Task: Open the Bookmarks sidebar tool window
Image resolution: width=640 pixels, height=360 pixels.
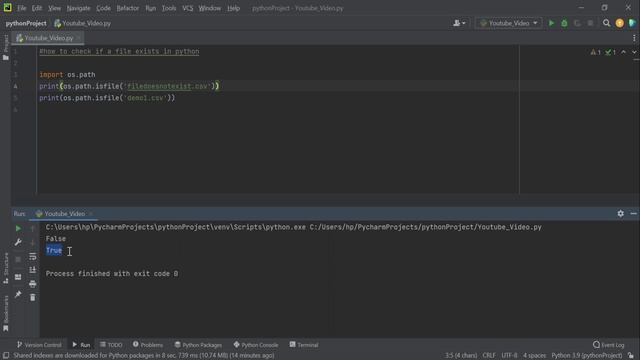Action: (x=6, y=313)
